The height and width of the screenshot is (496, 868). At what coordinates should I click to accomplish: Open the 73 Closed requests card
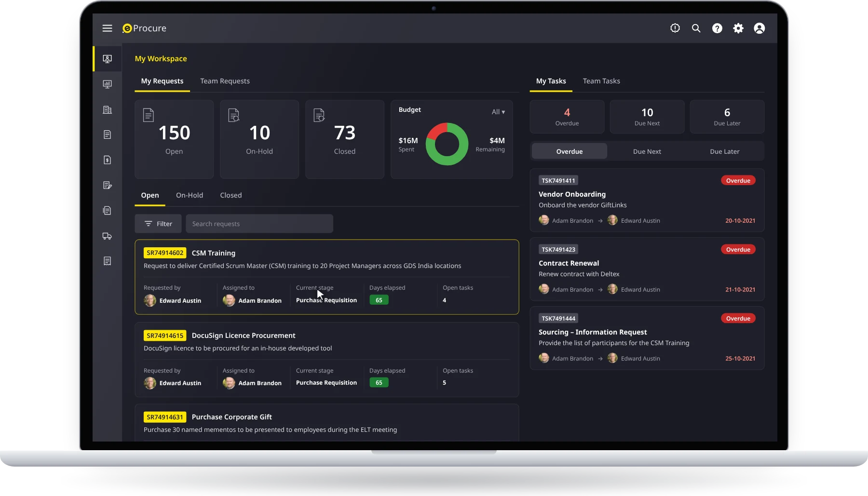click(x=345, y=139)
